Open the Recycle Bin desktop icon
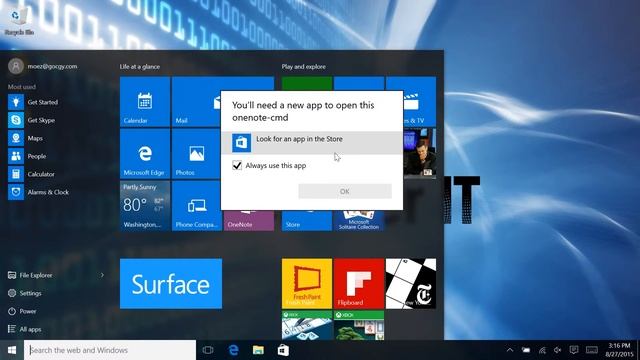The height and width of the screenshot is (360, 640). pos(19,20)
